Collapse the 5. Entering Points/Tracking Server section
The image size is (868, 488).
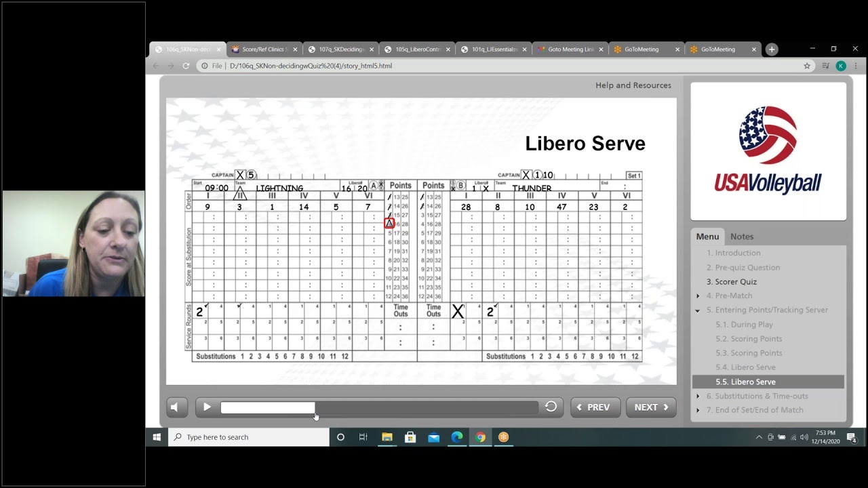(x=698, y=310)
